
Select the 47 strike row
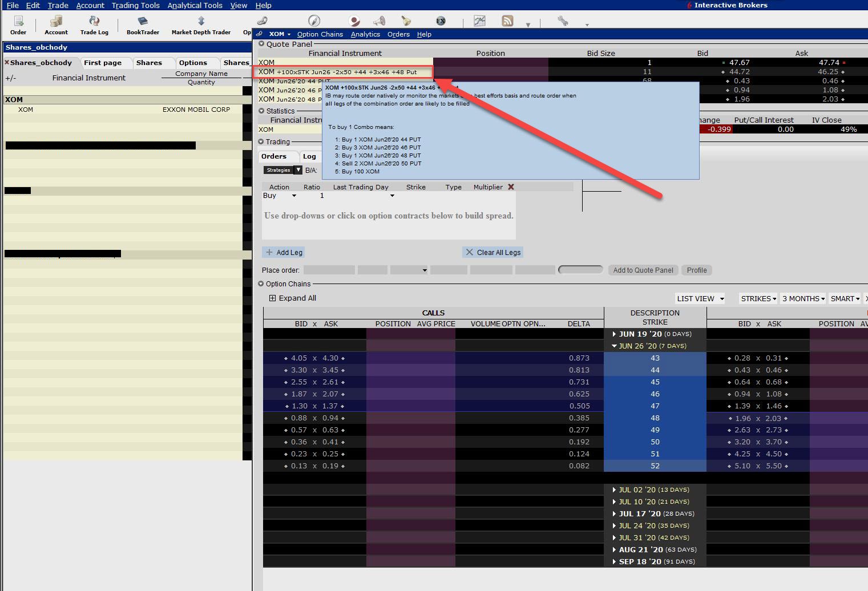(655, 406)
